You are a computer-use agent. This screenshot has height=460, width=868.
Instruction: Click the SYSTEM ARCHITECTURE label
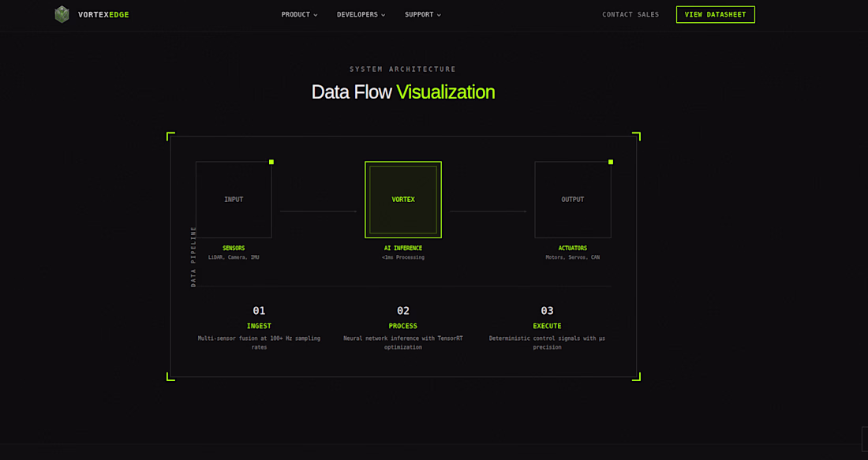[x=403, y=69]
